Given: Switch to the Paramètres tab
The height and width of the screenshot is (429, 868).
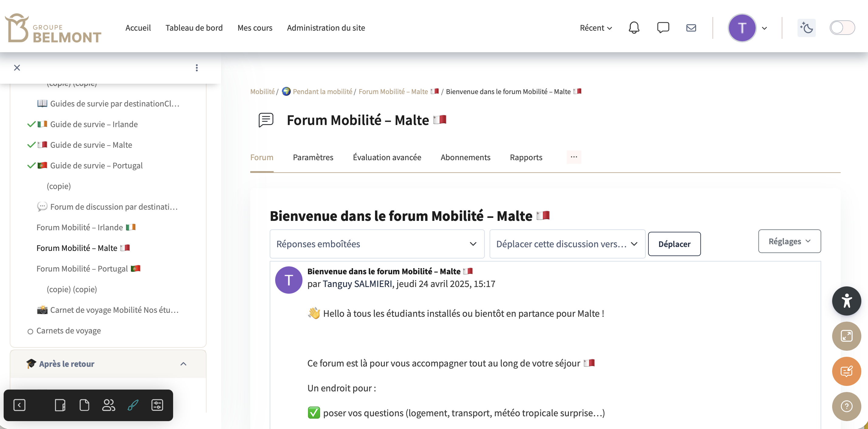Looking at the screenshot, I should tap(313, 157).
